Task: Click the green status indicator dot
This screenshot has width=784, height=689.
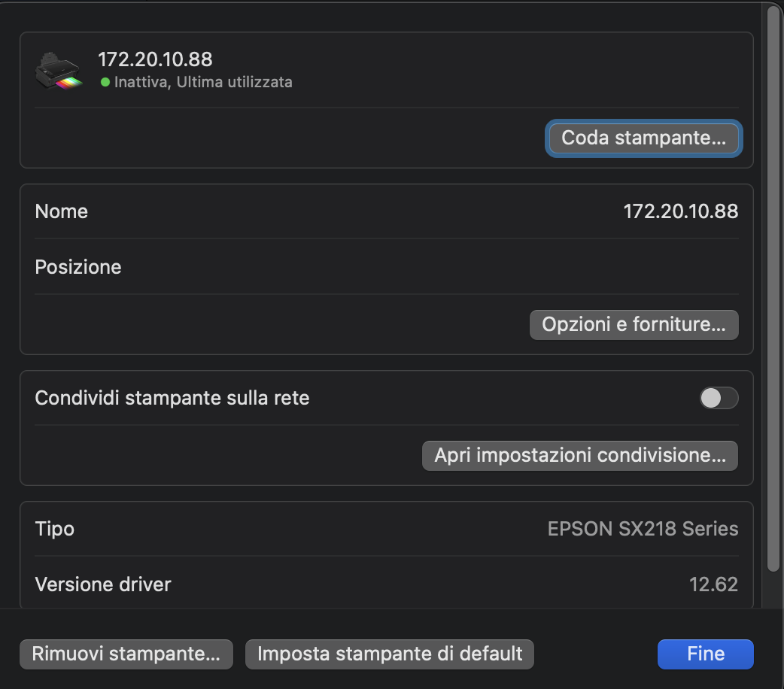Action: tap(105, 82)
